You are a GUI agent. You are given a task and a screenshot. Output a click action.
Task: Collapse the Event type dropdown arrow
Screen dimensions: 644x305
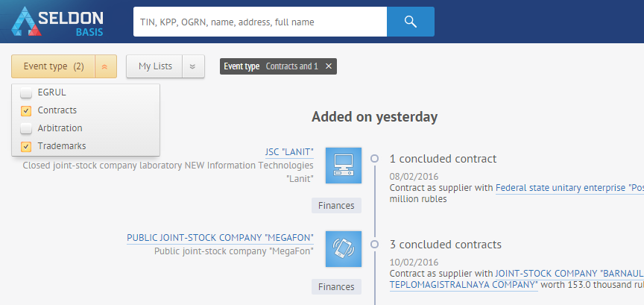(x=106, y=66)
